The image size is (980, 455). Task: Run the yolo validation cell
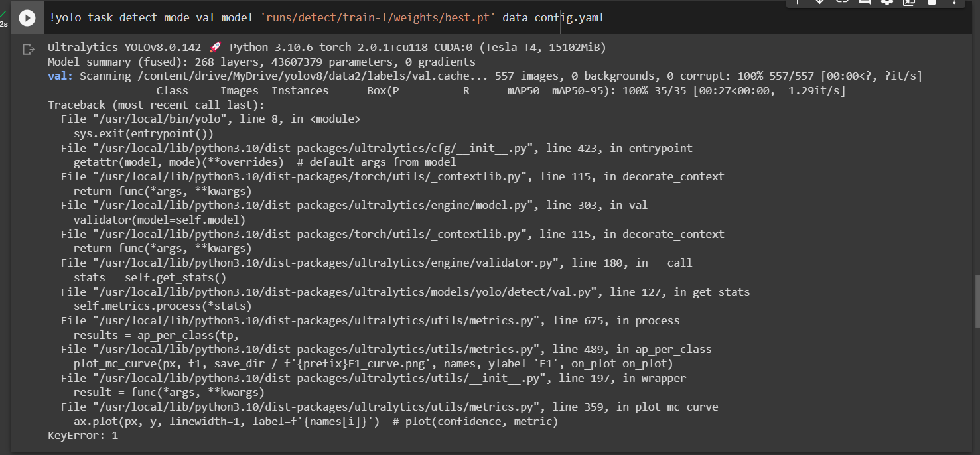tap(27, 17)
